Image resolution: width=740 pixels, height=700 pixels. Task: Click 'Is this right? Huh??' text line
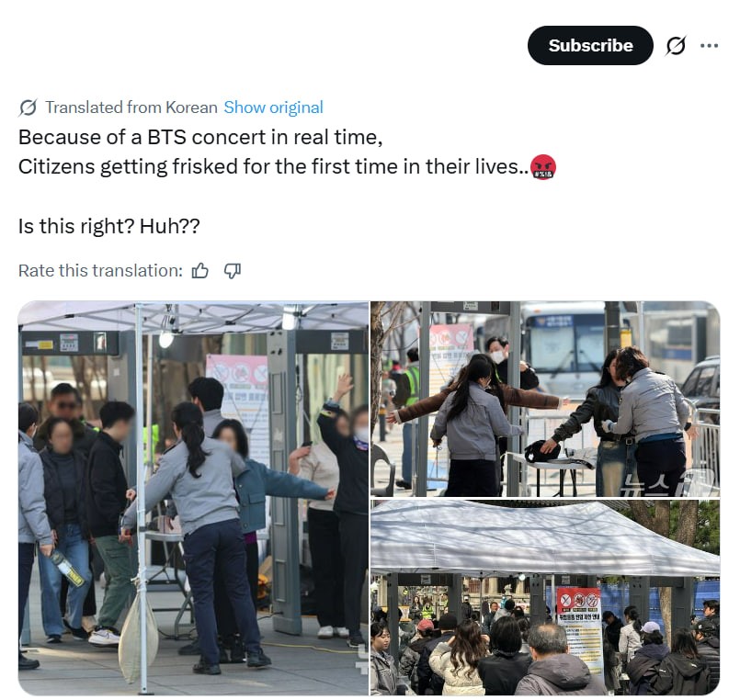tap(109, 226)
